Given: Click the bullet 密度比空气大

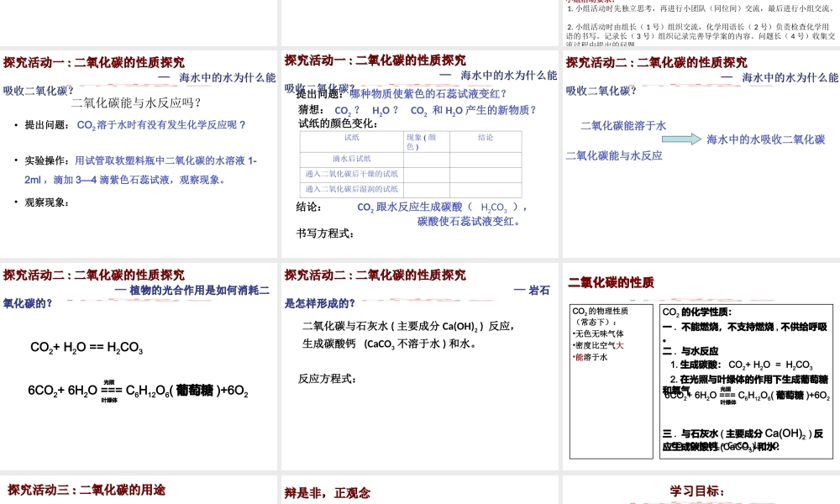Looking at the screenshot, I should [598, 345].
